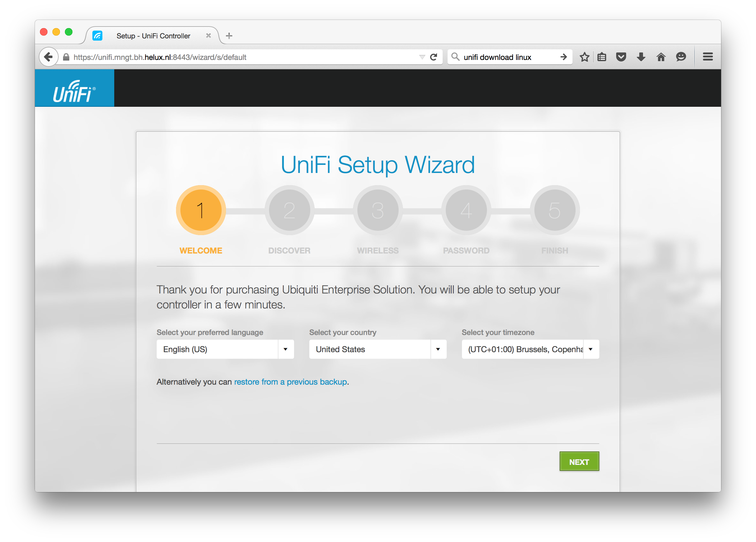Open the bookmarks list icon
Image resolution: width=756 pixels, height=542 pixels.
pyautogui.click(x=602, y=57)
